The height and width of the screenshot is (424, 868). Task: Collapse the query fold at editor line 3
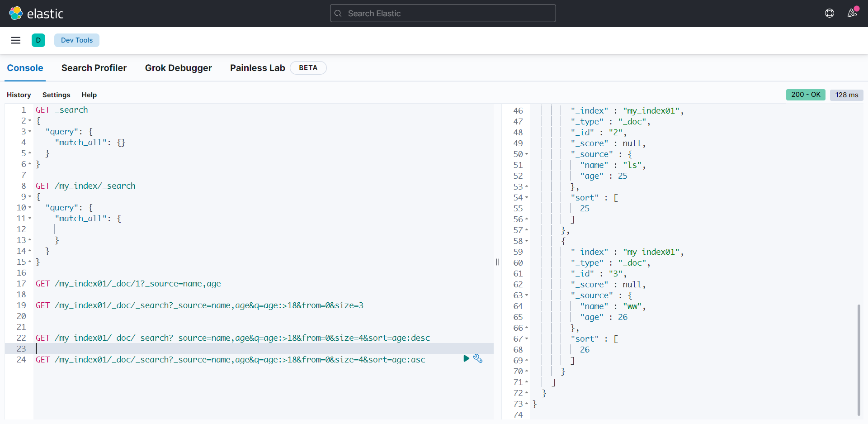pos(30,132)
